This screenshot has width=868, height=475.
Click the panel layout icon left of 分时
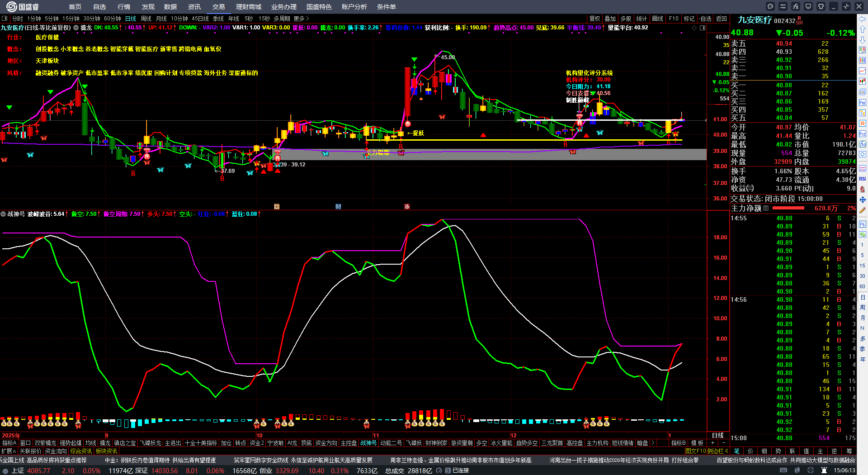click(x=5, y=19)
